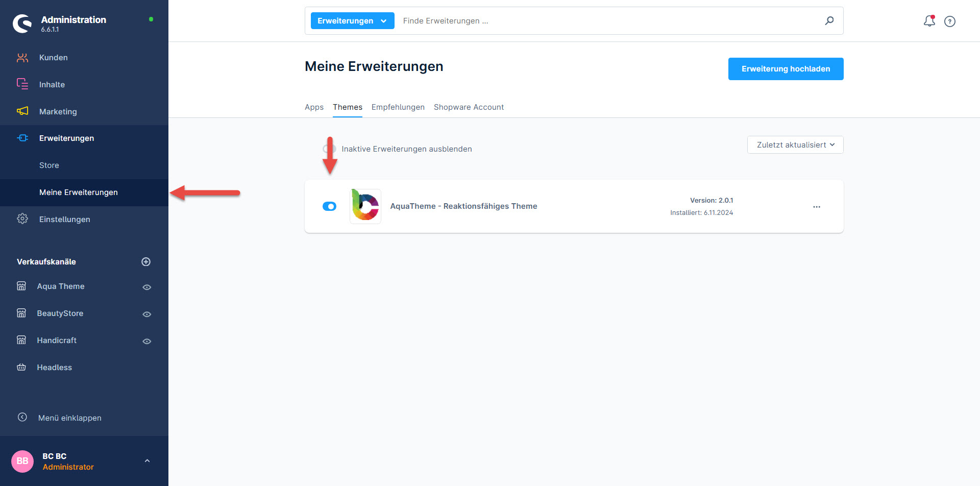Preview BeautyStore storefront via eye icon
The height and width of the screenshot is (486, 980).
(146, 314)
